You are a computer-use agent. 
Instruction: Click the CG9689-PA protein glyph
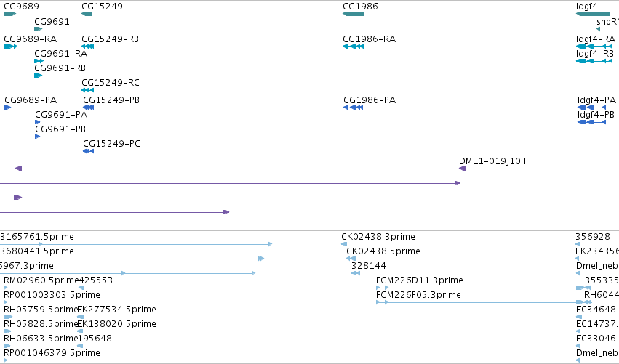pos(7,108)
